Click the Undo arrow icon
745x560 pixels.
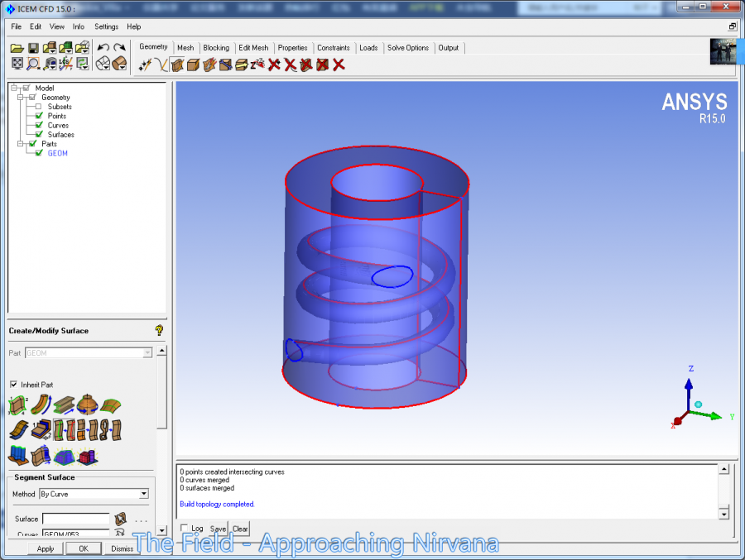coord(103,47)
